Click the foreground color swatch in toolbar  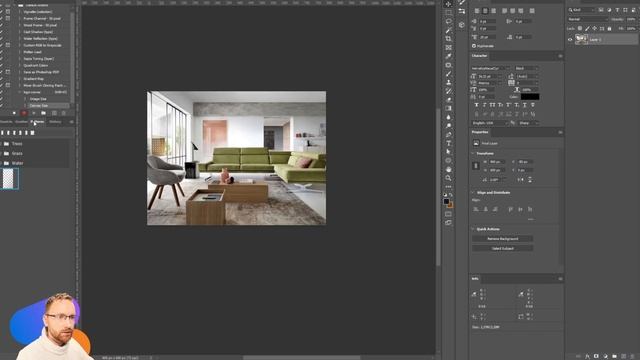(x=447, y=202)
